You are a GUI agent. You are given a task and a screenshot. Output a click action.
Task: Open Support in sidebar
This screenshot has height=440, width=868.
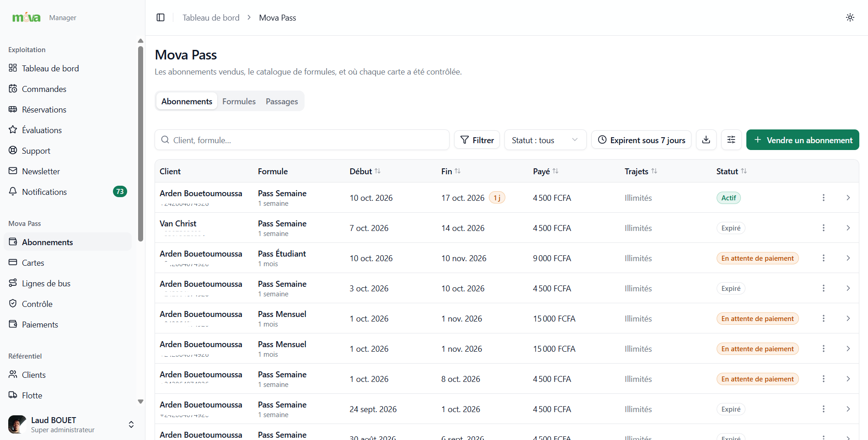(x=68, y=150)
